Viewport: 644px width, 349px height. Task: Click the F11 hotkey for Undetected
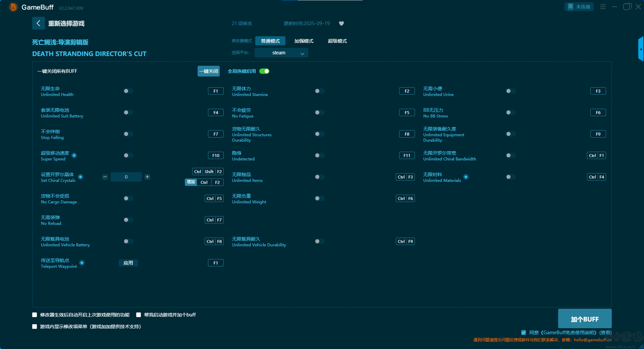point(407,155)
